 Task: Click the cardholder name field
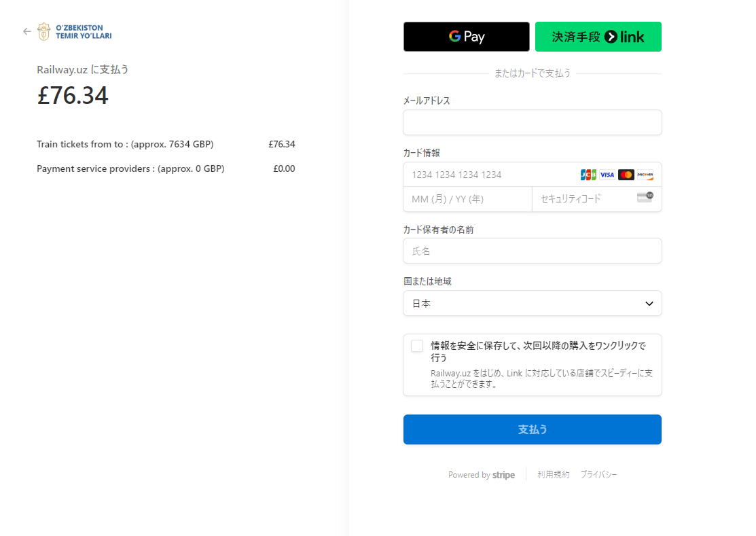[533, 251]
